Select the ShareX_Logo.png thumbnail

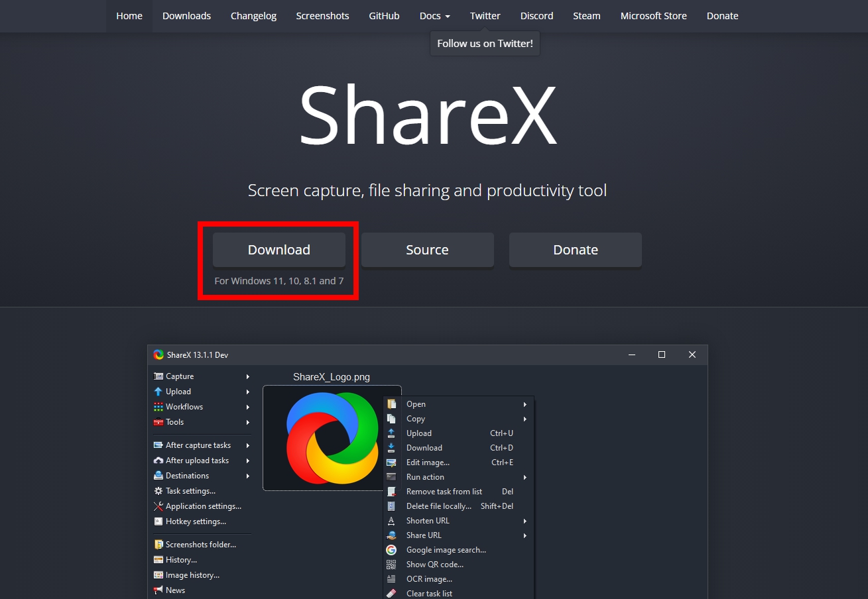coord(332,437)
